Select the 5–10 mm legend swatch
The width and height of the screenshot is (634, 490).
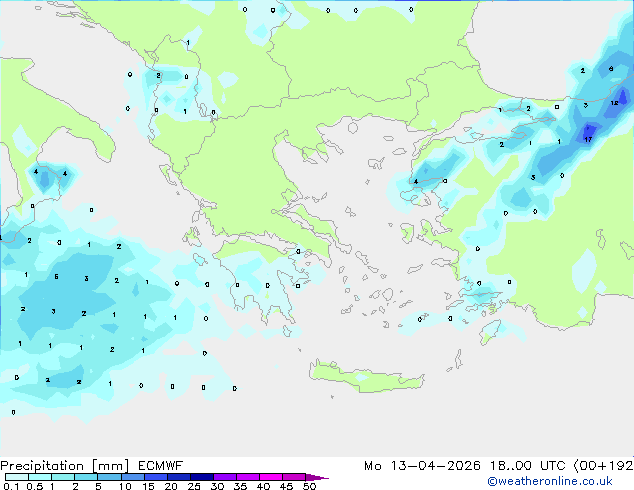pos(109,477)
